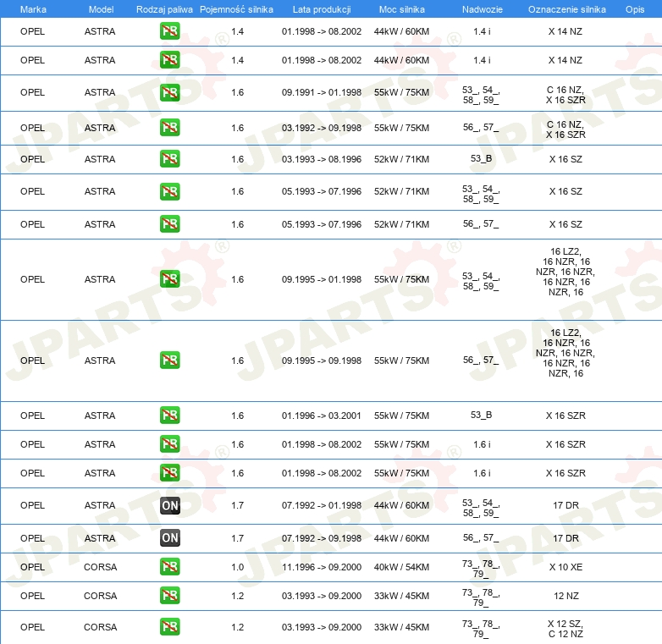Click the petrol icon in the Corsa 1.0 row
662x644 pixels.
169,566
